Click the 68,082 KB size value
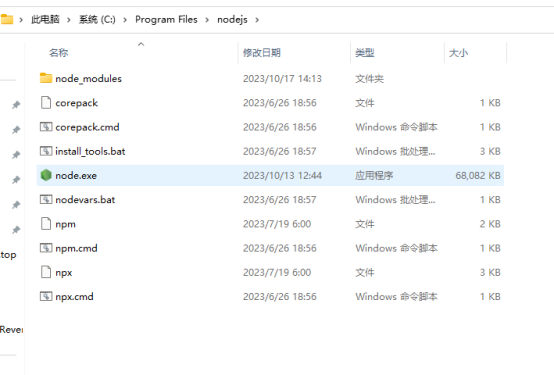Image resolution: width=554 pixels, height=375 pixels. [478, 175]
